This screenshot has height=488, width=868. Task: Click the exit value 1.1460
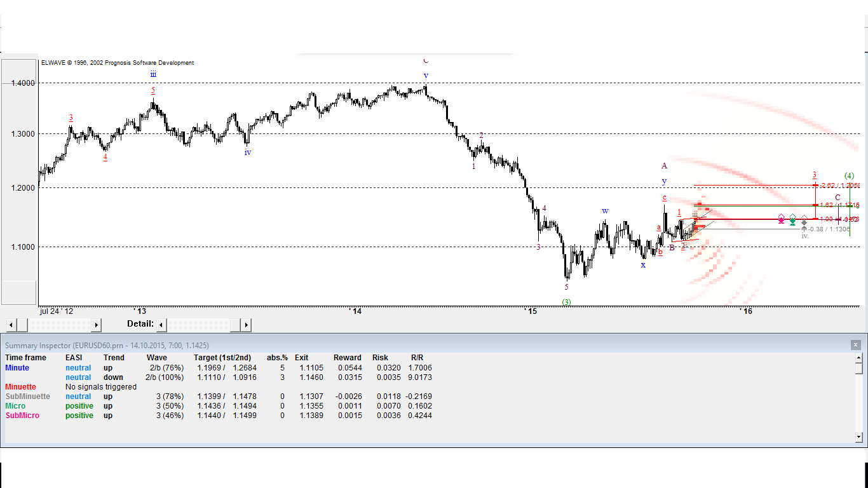[x=311, y=377]
